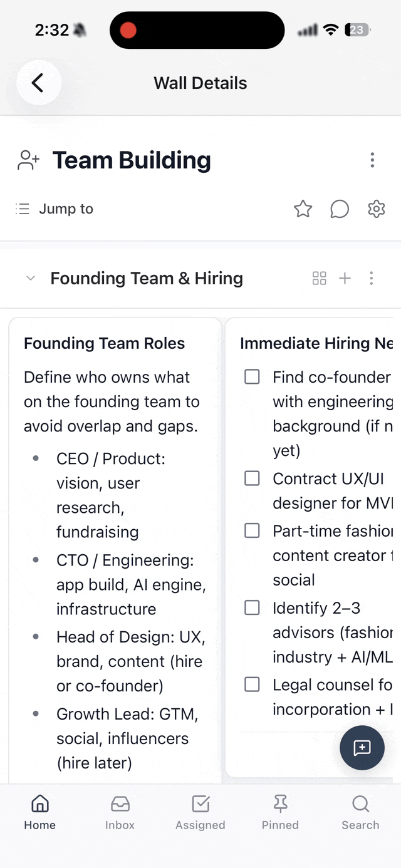The height and width of the screenshot is (868, 401).
Task: Open Founding Team section more options
Action: click(x=372, y=279)
